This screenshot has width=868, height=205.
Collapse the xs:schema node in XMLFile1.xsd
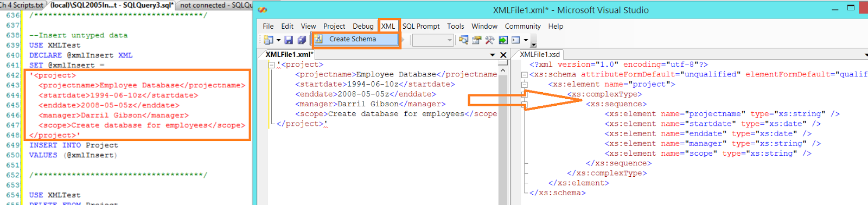(x=525, y=75)
